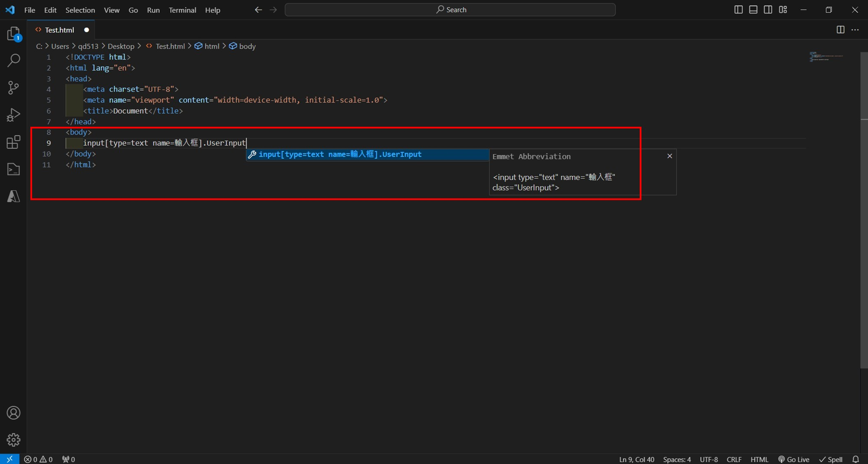Open editor More Actions ellipsis
Screen dimensions: 868x464
pyautogui.click(x=855, y=30)
